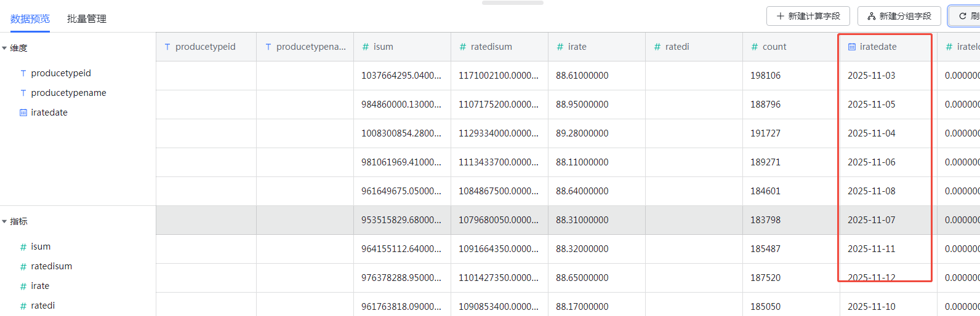Click the 新建分组字段 button
This screenshot has width=980, height=316.
click(x=899, y=16)
